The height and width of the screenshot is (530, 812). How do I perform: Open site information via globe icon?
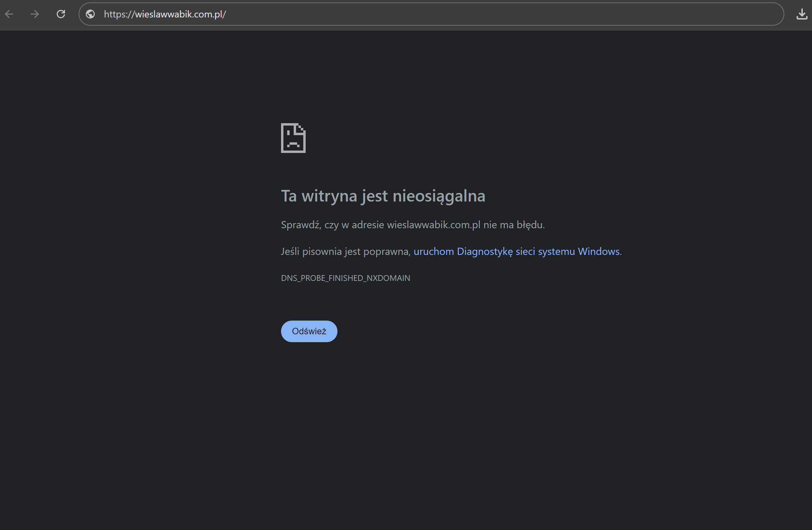click(x=90, y=14)
